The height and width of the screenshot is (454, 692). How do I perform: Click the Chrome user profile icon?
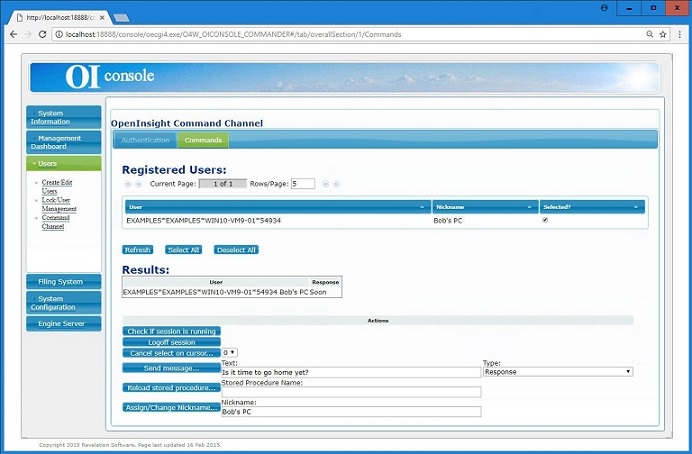[604, 8]
